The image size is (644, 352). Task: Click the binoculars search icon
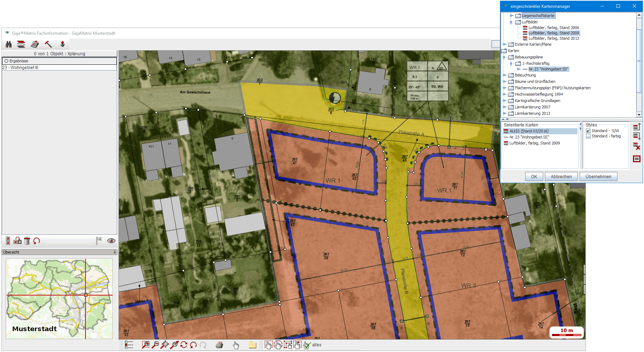coord(9,44)
